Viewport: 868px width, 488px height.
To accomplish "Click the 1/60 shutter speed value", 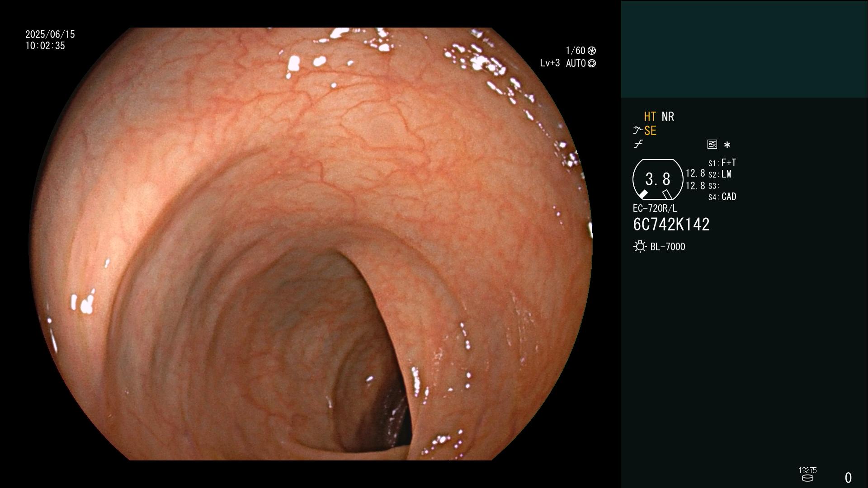I will (x=576, y=51).
